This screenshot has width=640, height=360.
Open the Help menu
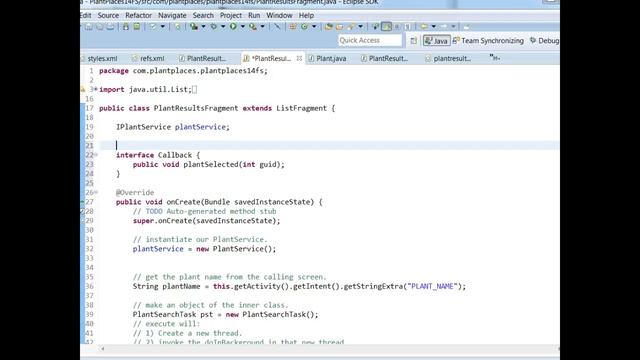[x=306, y=15]
